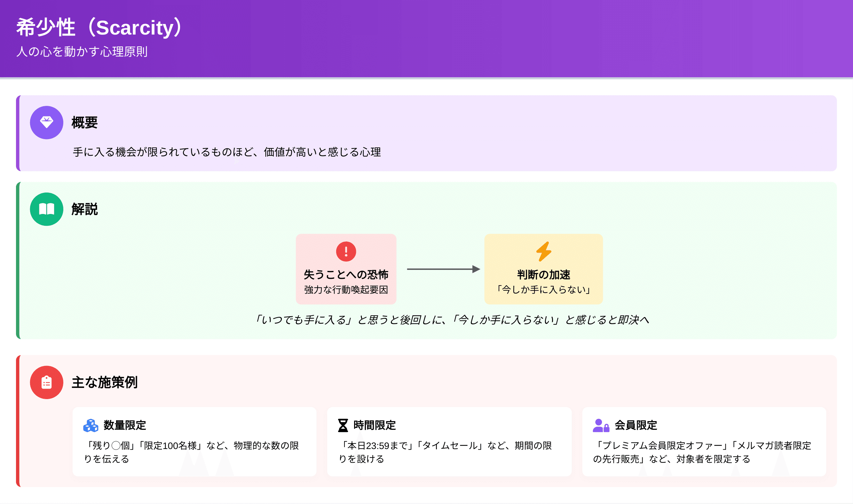Click the 「今しか手に入らない」 caption in yellow box
The image size is (853, 504).
pos(543,289)
